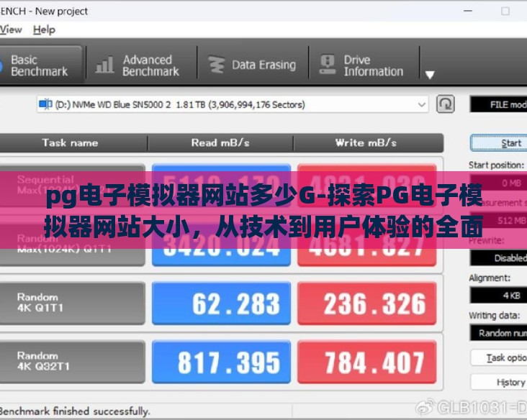The width and height of the screenshot is (527, 420).
Task: Select the FILE mode field
Action: [498, 105]
